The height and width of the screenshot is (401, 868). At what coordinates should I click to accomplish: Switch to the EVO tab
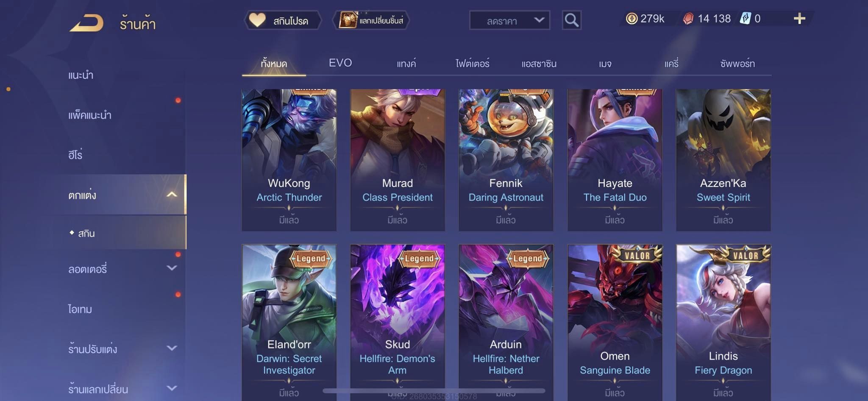(340, 63)
